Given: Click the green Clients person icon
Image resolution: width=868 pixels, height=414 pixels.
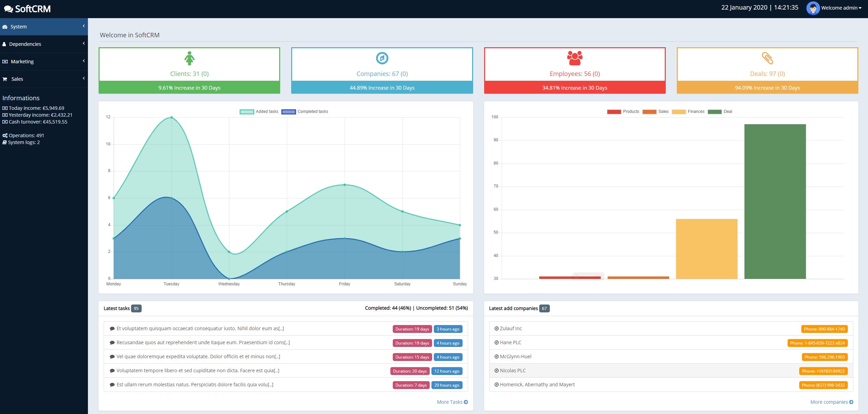Looking at the screenshot, I should (x=189, y=58).
